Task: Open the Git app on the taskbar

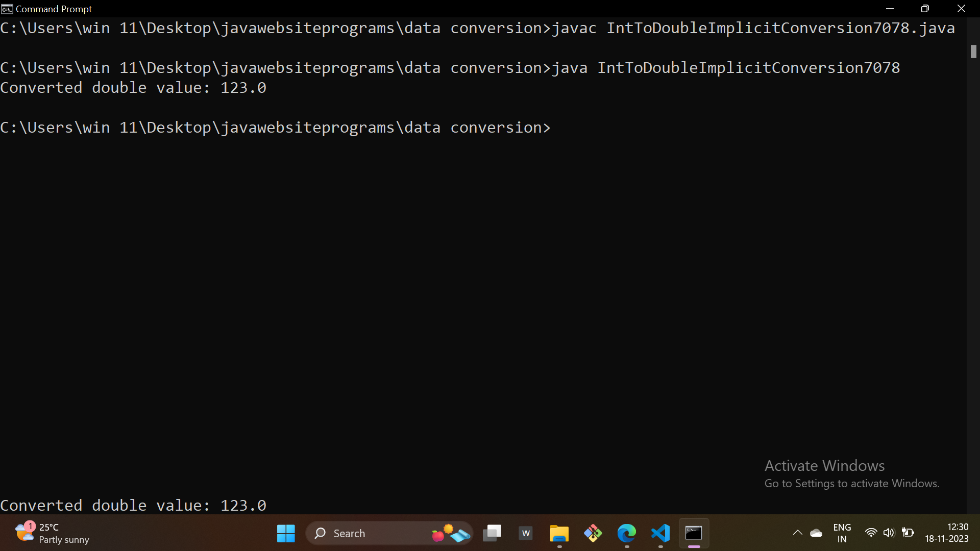Action: pyautogui.click(x=593, y=533)
